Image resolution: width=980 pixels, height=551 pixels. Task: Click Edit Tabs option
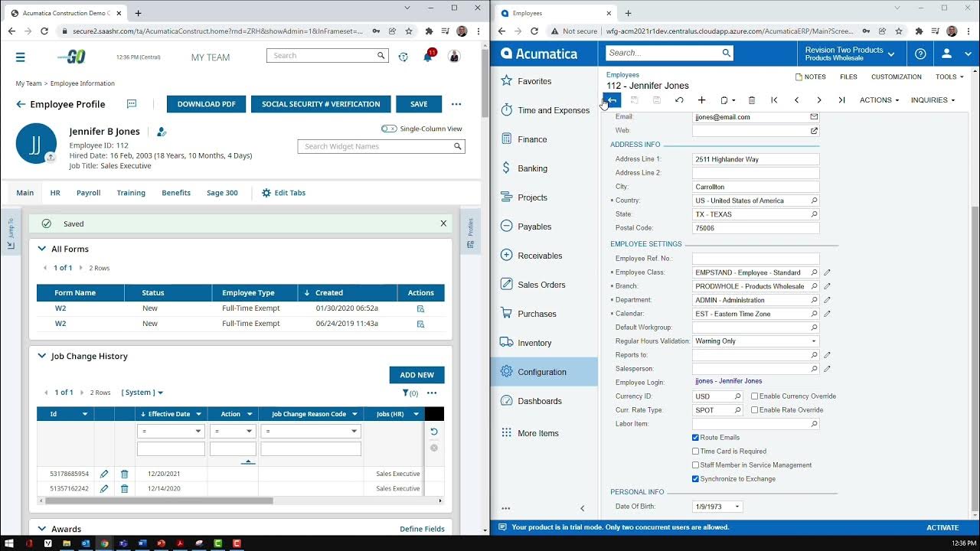pos(283,193)
